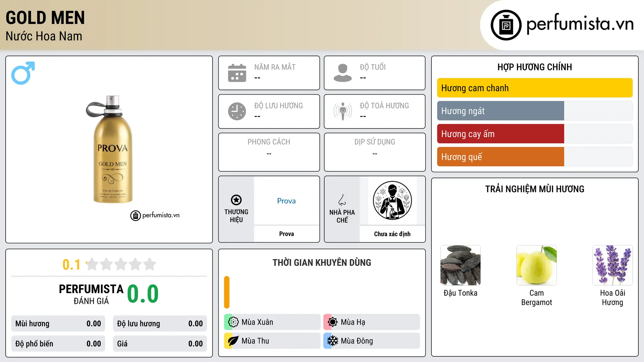
Task: Click the spring flower icon for Mùa Xuân
Action: click(233, 322)
